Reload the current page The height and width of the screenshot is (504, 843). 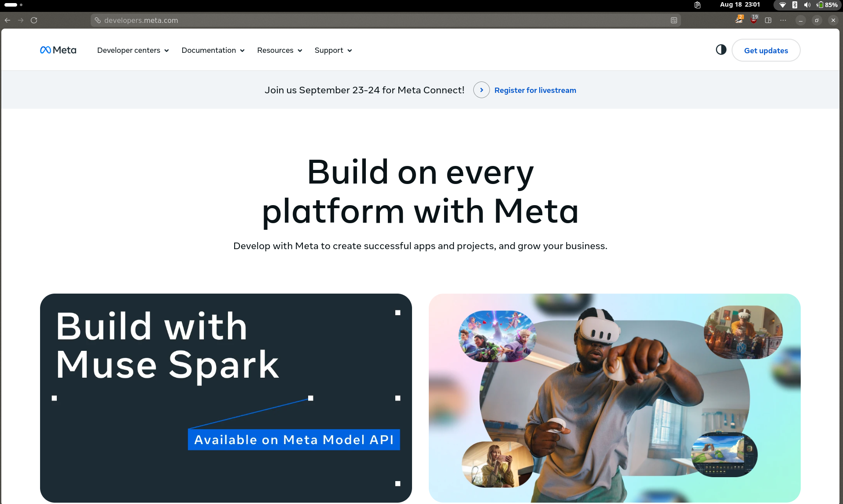34,20
